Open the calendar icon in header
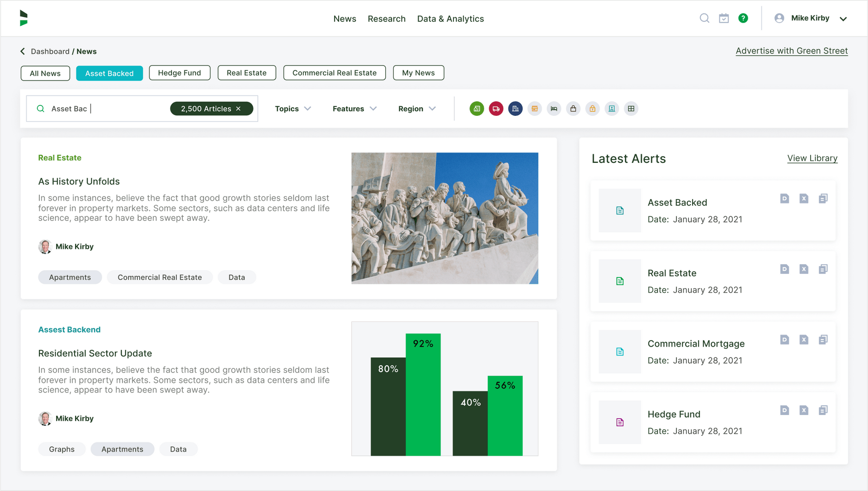 click(x=724, y=18)
